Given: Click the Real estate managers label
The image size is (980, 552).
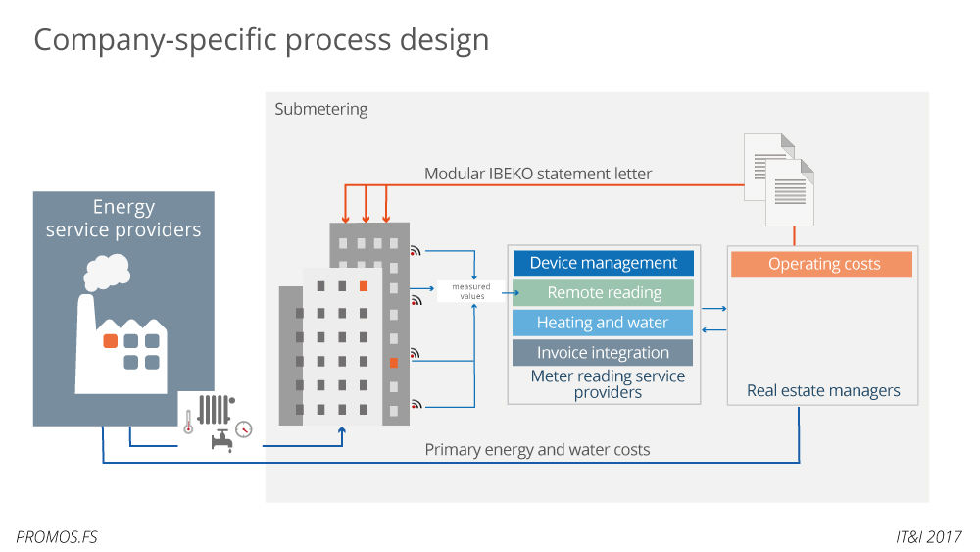Looking at the screenshot, I should [823, 390].
